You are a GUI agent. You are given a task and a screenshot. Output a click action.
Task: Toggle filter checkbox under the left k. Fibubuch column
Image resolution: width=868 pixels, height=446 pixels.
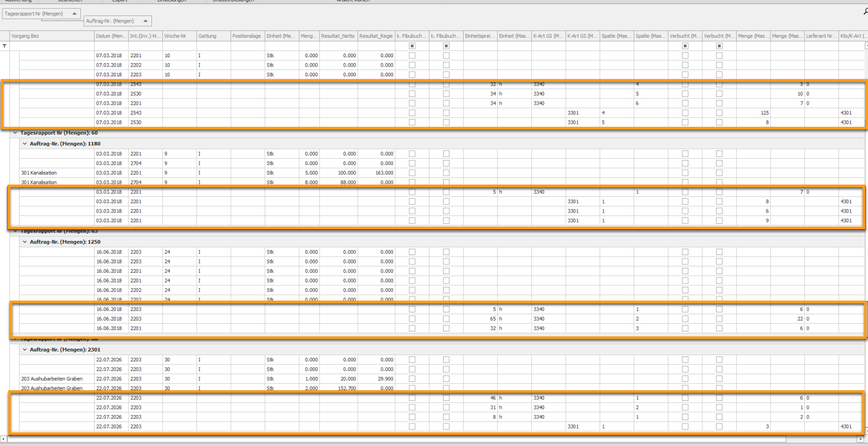click(412, 46)
